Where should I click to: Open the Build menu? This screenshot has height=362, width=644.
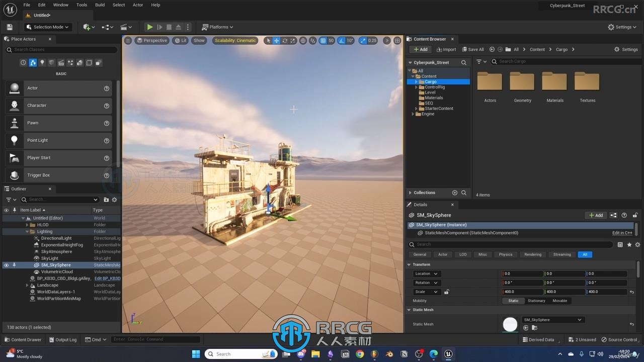(100, 5)
